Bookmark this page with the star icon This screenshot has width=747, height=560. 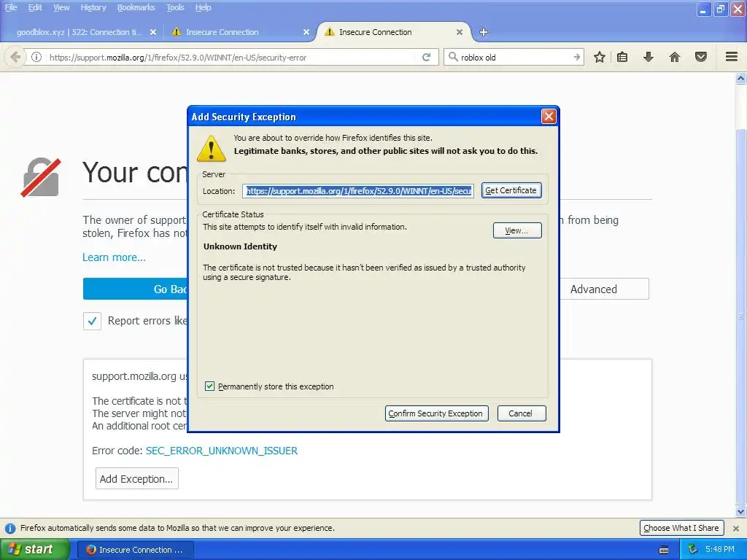click(x=600, y=57)
